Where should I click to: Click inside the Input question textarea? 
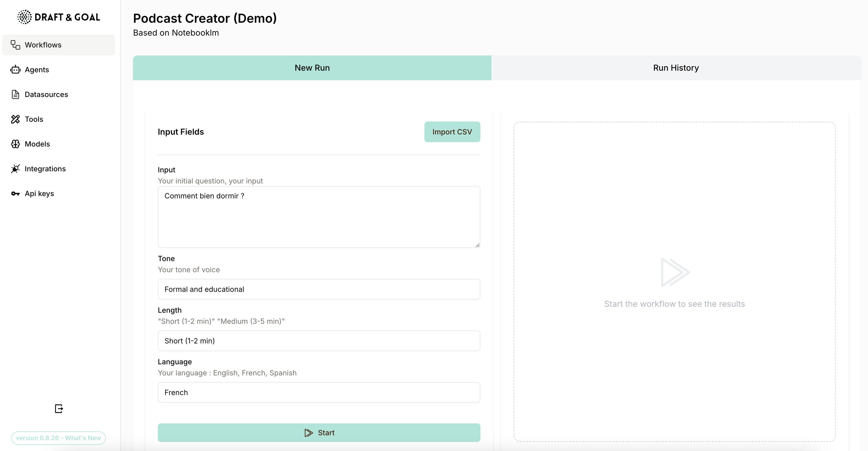click(x=319, y=217)
